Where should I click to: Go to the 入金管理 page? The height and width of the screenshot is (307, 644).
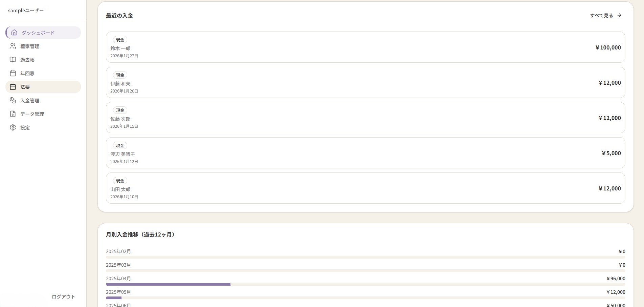coord(30,101)
